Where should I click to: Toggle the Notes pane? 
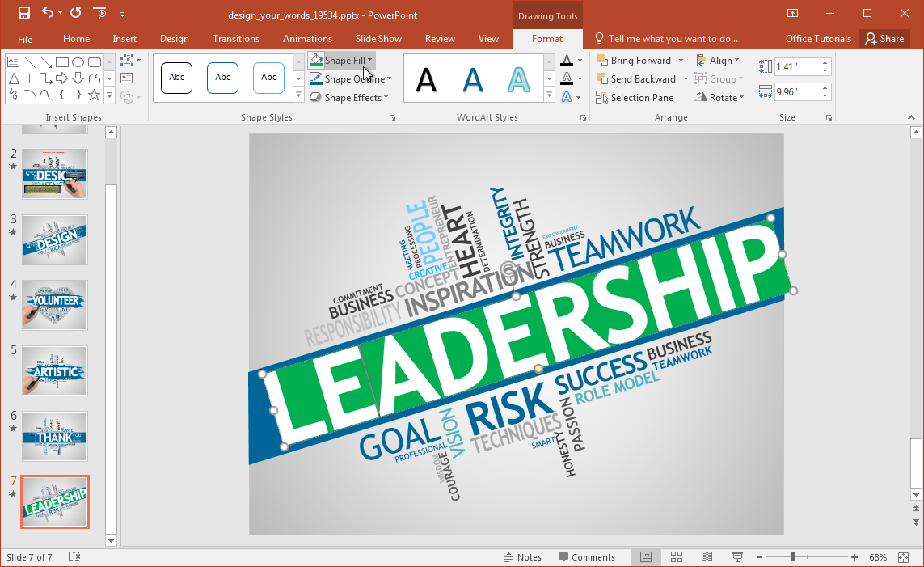coord(522,557)
